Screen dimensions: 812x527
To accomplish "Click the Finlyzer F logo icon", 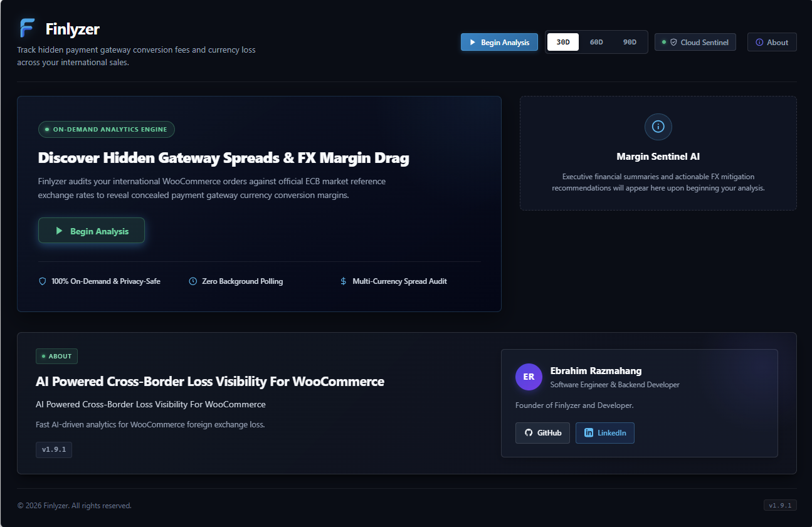I will pyautogui.click(x=27, y=28).
